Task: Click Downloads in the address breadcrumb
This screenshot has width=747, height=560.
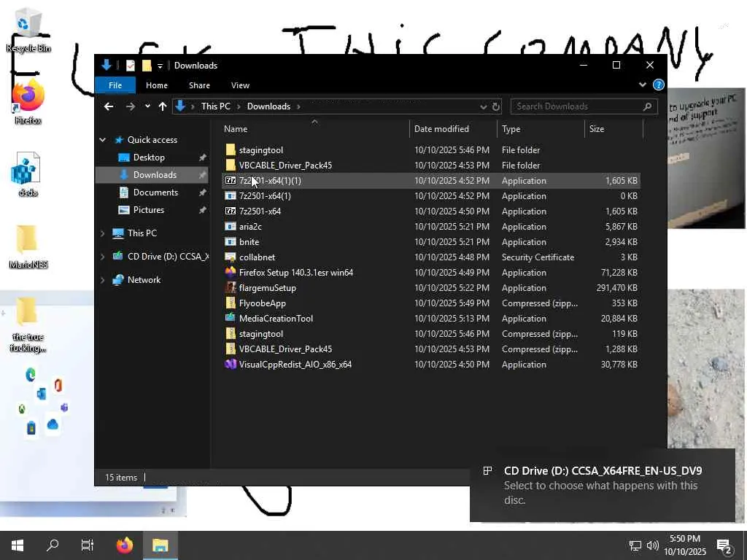Action: coord(268,106)
